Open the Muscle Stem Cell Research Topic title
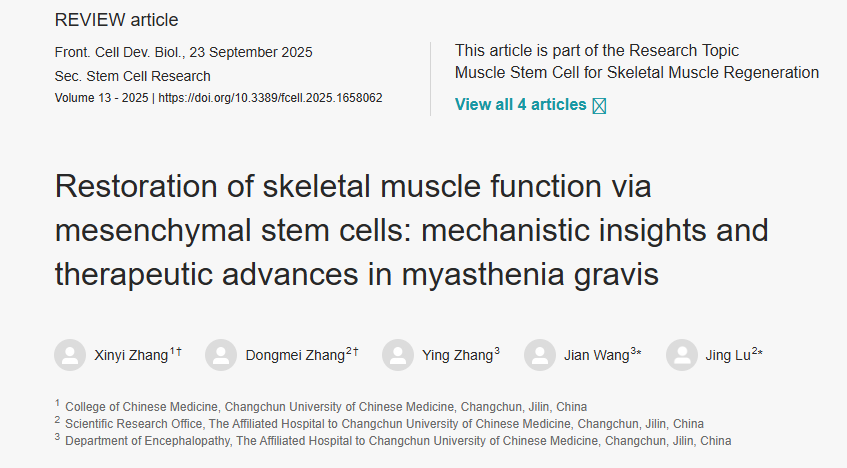847x468 pixels. click(x=636, y=72)
